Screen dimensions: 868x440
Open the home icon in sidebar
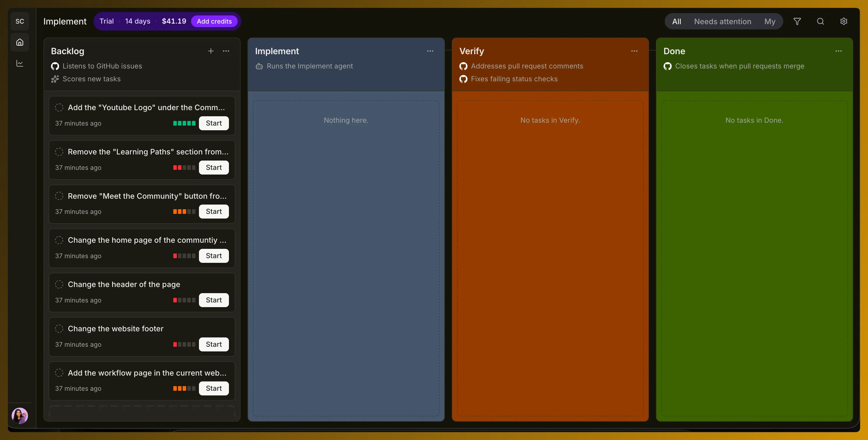click(x=20, y=42)
